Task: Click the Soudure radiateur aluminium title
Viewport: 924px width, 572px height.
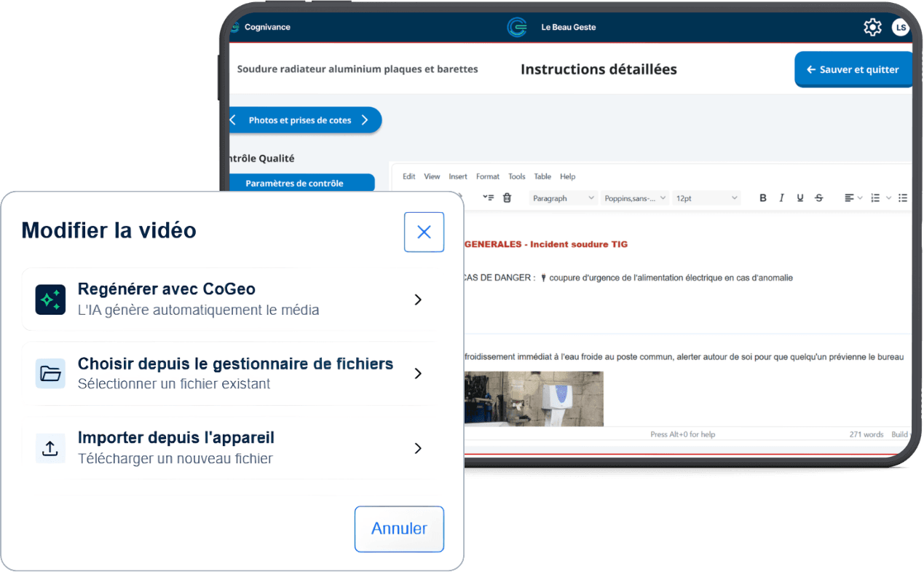Action: (358, 69)
